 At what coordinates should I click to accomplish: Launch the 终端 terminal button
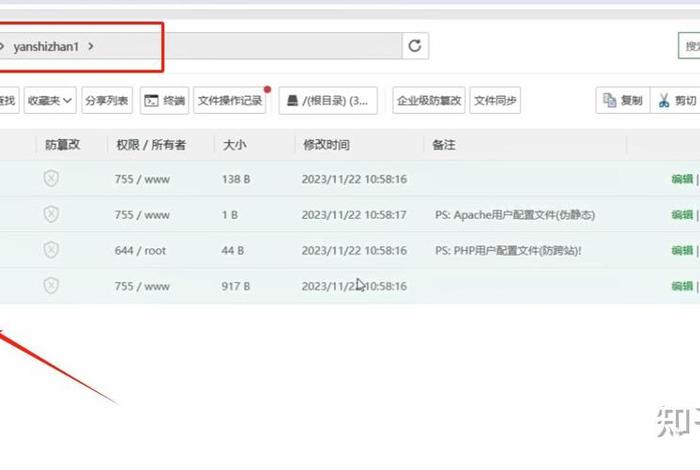point(165,100)
